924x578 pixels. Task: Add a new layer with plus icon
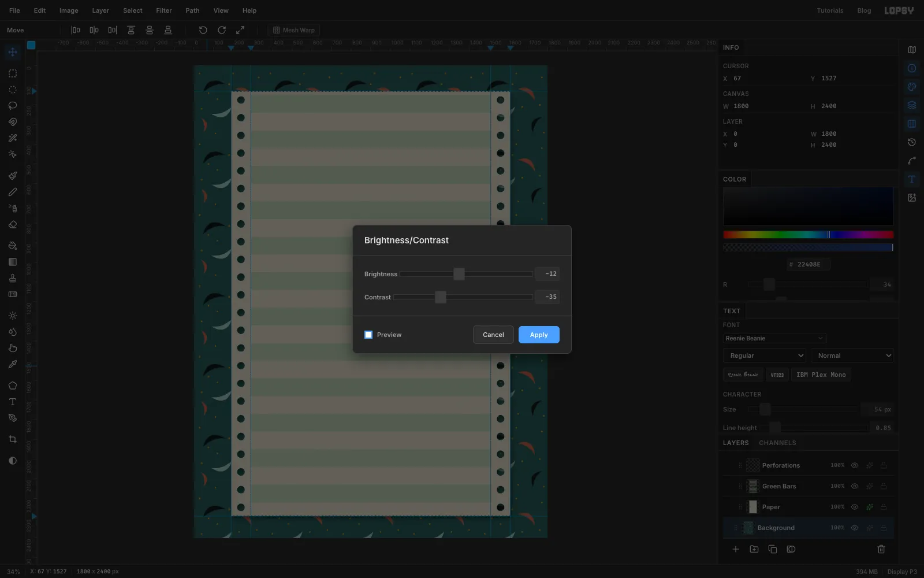pyautogui.click(x=736, y=549)
